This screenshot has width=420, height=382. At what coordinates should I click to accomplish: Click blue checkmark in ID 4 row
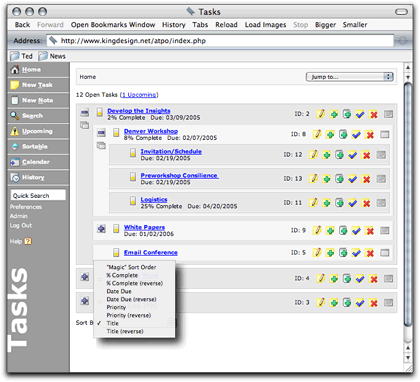tap(360, 279)
